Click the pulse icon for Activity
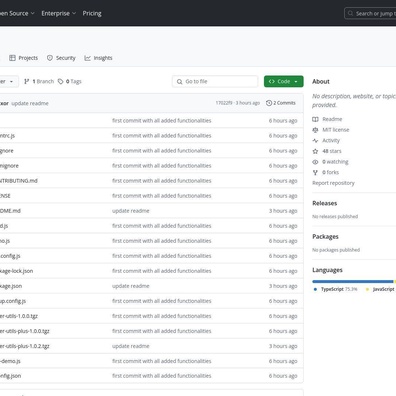This screenshot has height=396, width=396. [x=315, y=140]
